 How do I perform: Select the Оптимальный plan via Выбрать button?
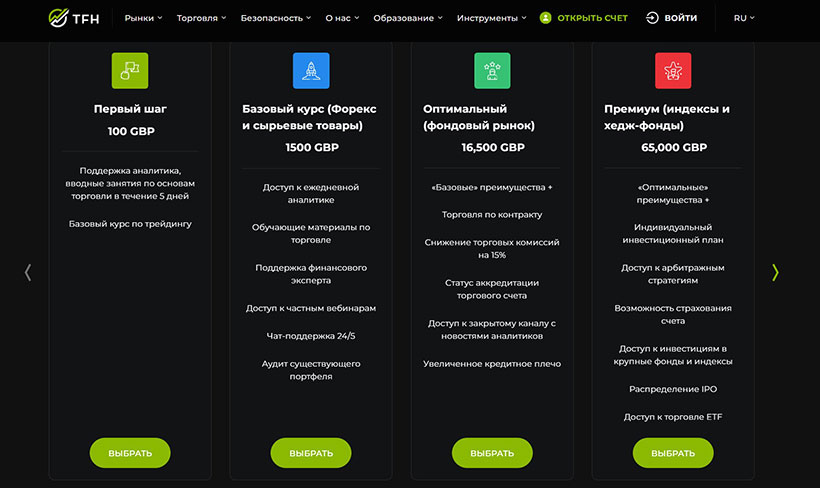point(492,453)
